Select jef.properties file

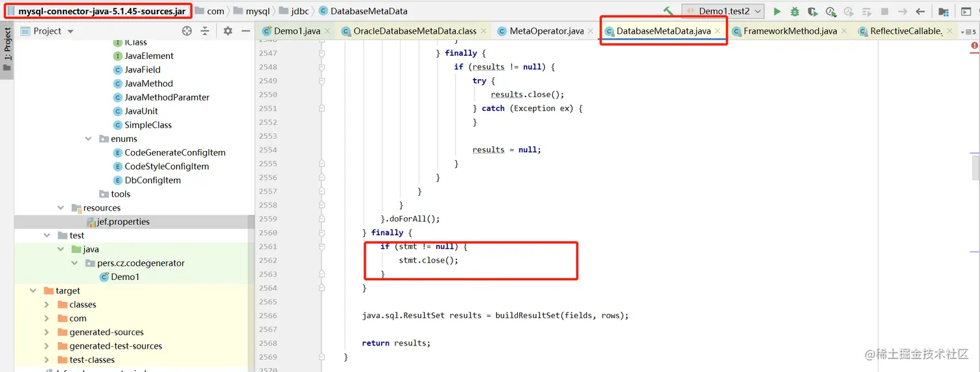coord(117,222)
